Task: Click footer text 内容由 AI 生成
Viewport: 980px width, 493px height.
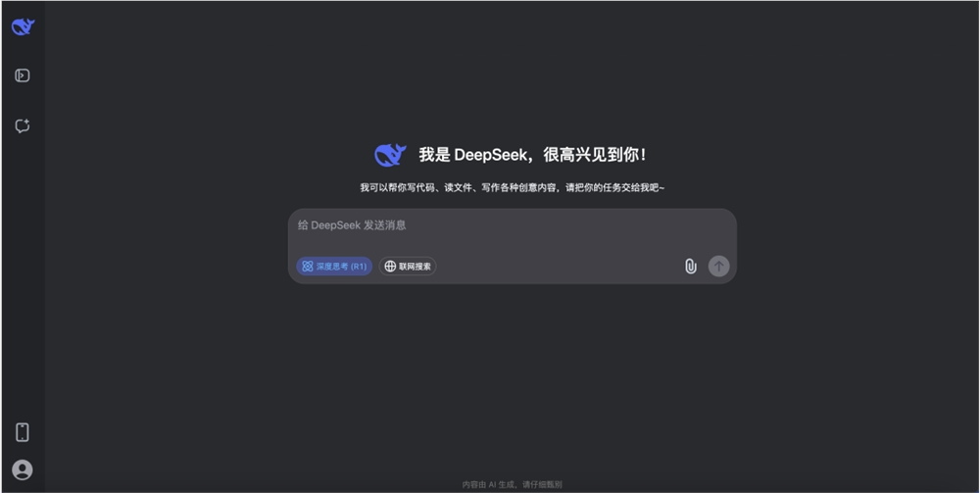Action: (488, 484)
